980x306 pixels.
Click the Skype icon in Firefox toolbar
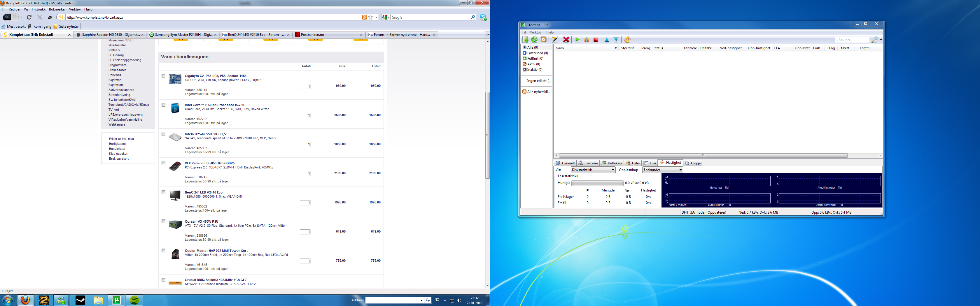coord(483,17)
